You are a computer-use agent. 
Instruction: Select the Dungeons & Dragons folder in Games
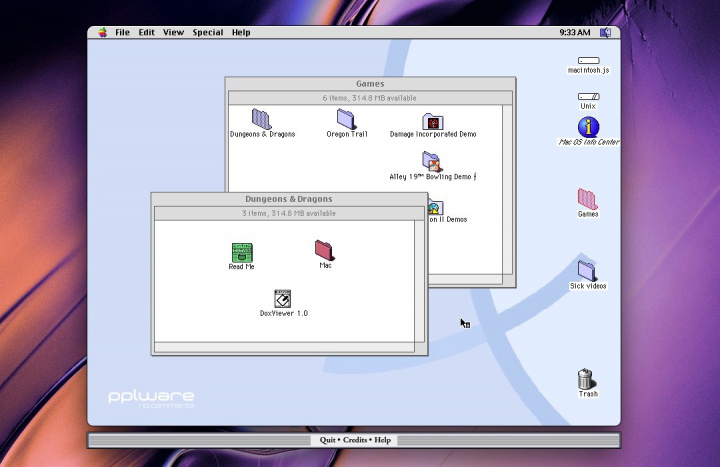pos(262,119)
